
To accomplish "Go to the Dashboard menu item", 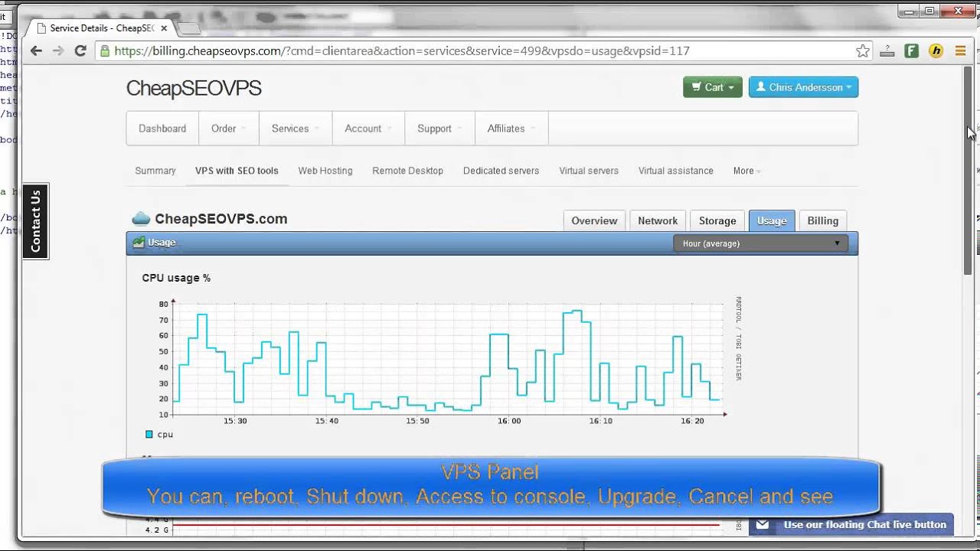I will click(x=162, y=129).
